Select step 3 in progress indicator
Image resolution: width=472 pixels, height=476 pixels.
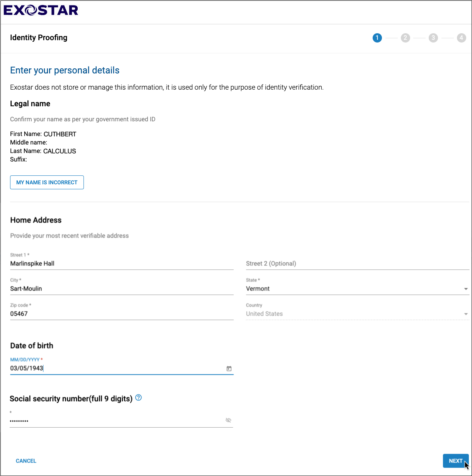tap(433, 38)
